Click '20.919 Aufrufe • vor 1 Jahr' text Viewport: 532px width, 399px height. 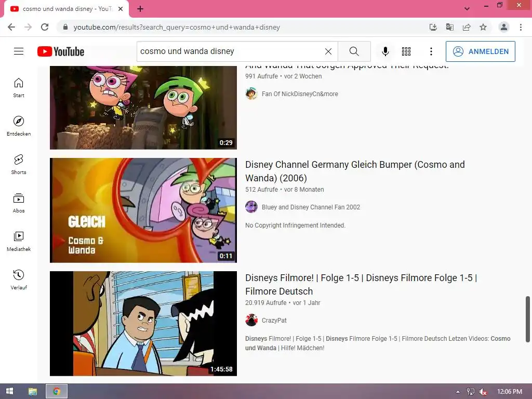(x=283, y=303)
